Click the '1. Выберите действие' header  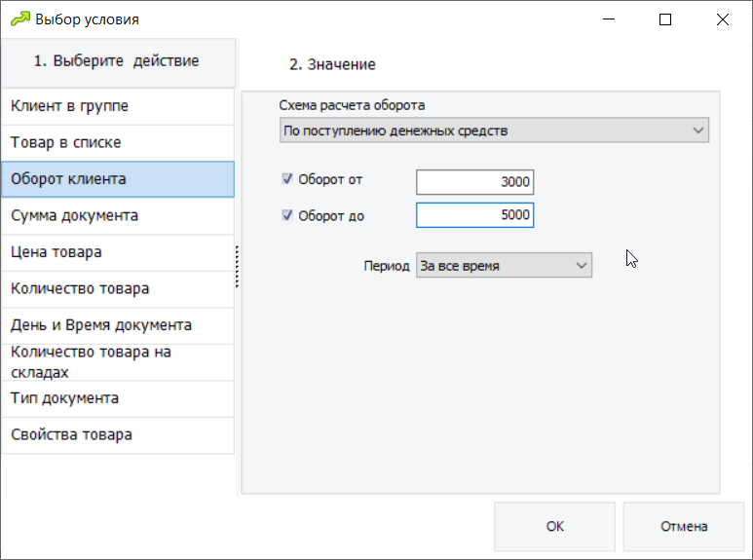[118, 62]
